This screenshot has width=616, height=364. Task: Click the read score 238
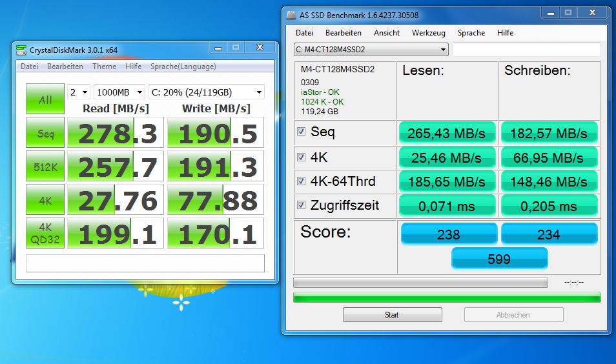click(449, 234)
